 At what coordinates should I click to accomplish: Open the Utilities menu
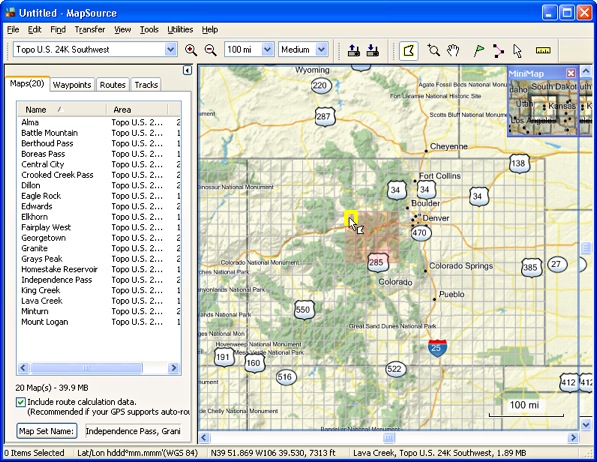[180, 29]
